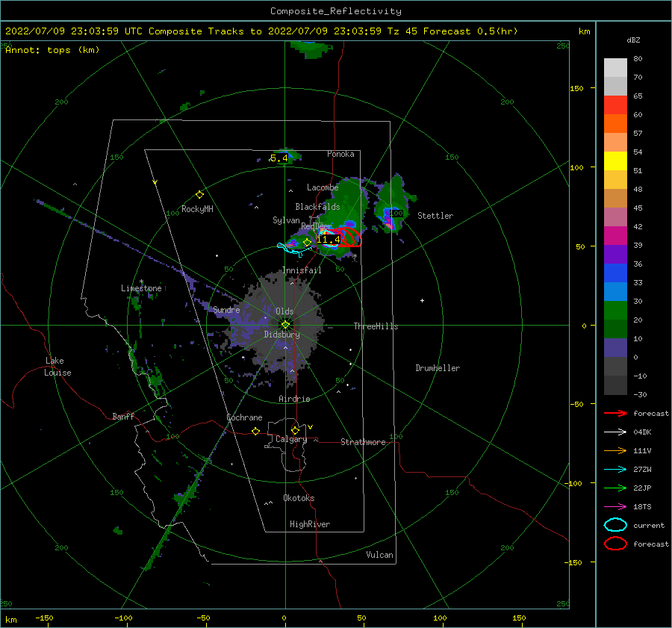
Task: Click the Limestone label
Action: pos(141,288)
